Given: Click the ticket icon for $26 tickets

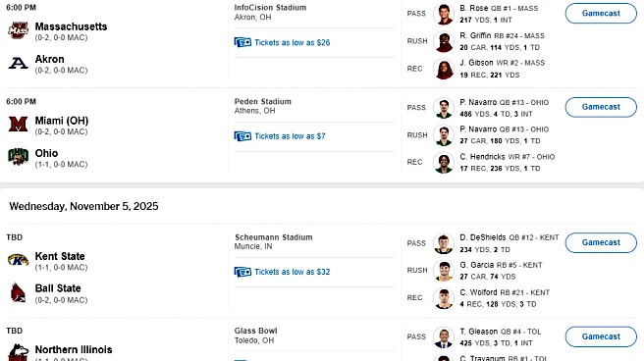Looking at the screenshot, I should [x=242, y=42].
